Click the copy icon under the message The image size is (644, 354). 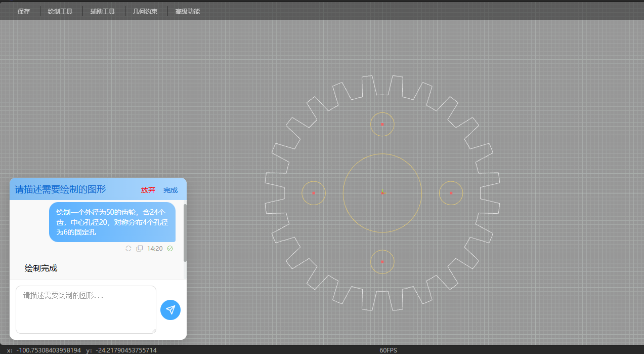click(140, 248)
